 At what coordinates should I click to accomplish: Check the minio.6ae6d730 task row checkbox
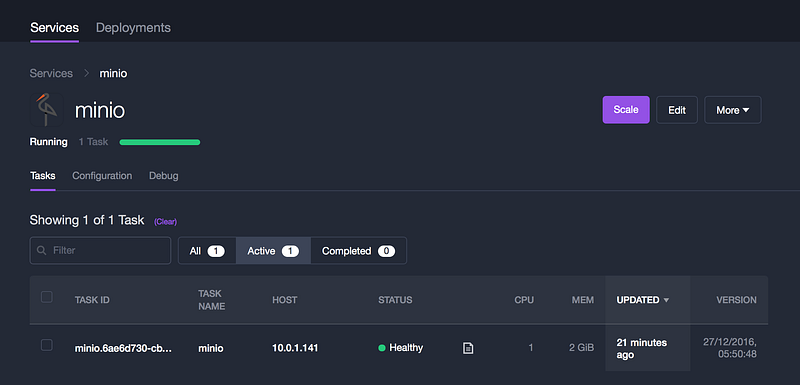(x=46, y=345)
